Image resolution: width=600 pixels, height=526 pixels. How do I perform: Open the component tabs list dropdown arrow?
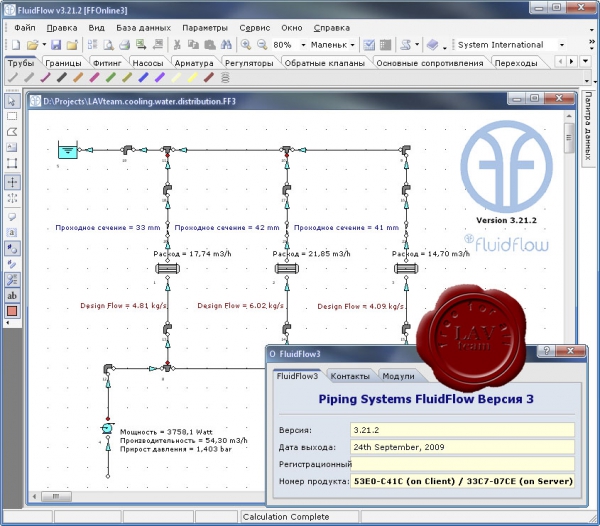(585, 61)
